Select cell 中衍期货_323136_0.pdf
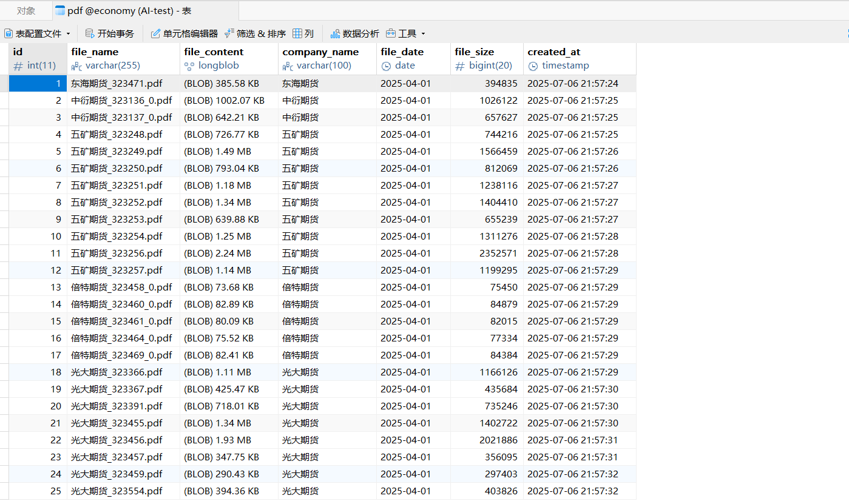Viewport: 849px width, 504px height. pos(123,101)
